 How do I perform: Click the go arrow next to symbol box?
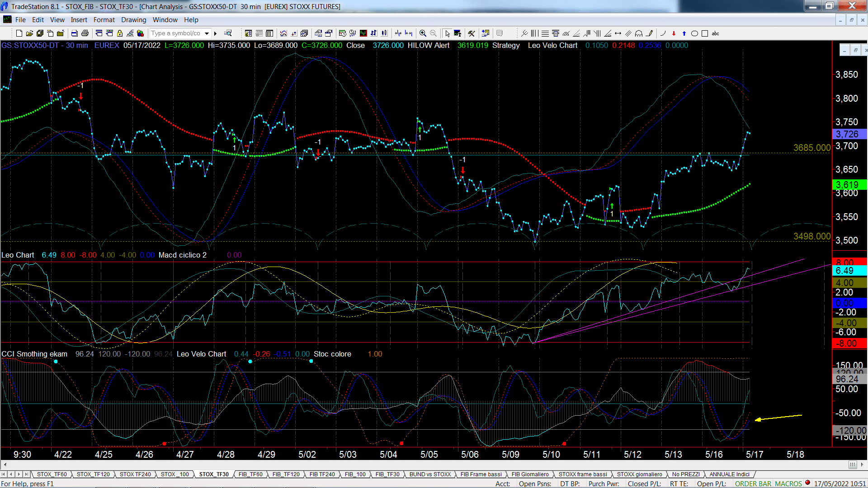coord(216,33)
